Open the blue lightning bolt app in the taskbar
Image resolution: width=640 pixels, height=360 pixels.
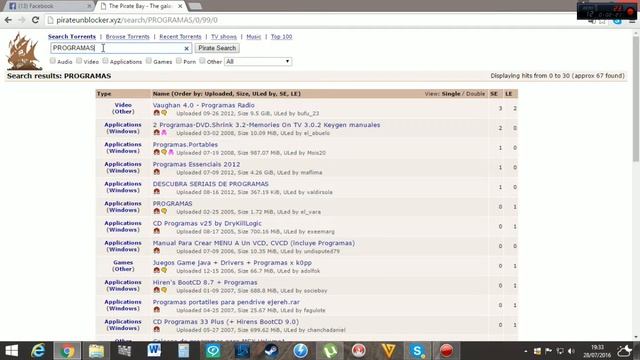coord(301,351)
